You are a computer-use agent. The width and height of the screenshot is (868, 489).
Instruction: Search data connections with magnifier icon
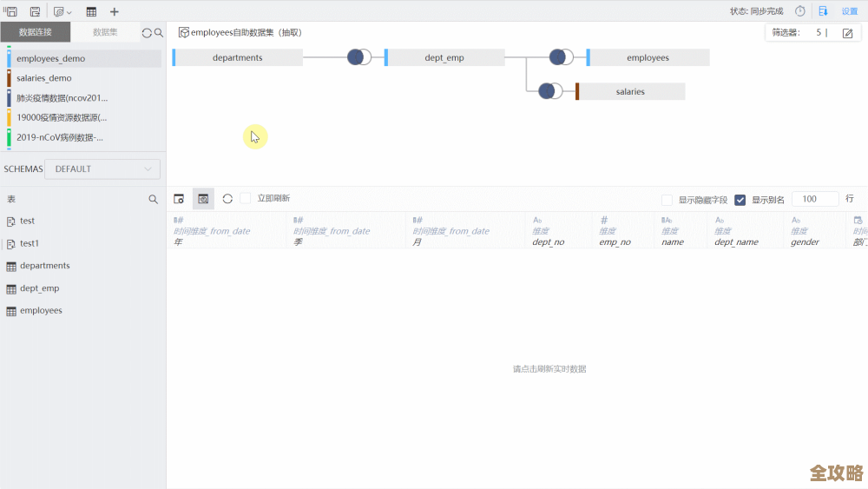pos(159,33)
